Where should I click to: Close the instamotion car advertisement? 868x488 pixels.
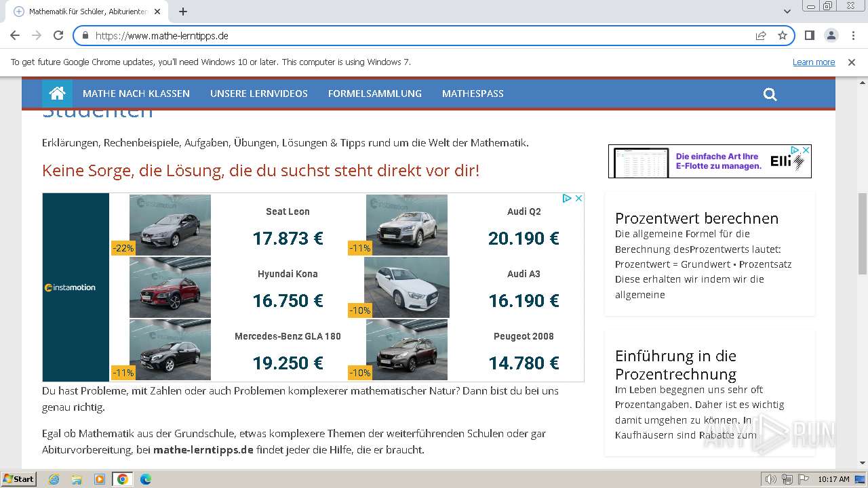tap(579, 198)
